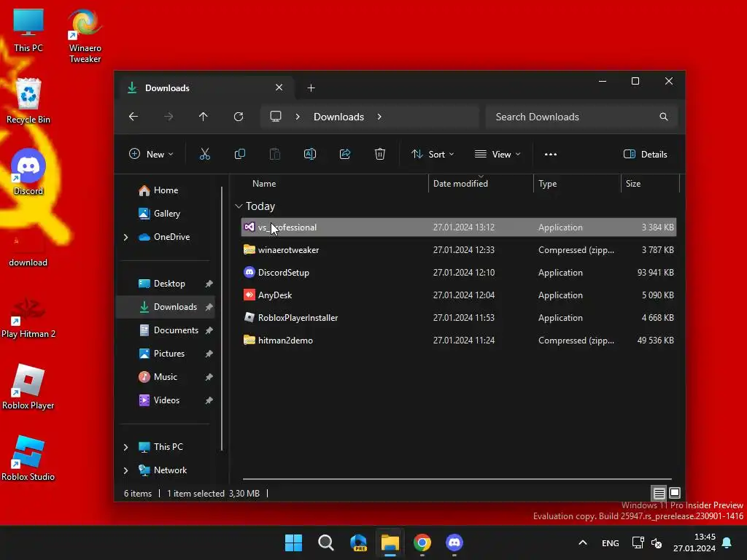The width and height of the screenshot is (747, 560).
Task: Open Discord shortcut on the desktop
Action: (28, 172)
